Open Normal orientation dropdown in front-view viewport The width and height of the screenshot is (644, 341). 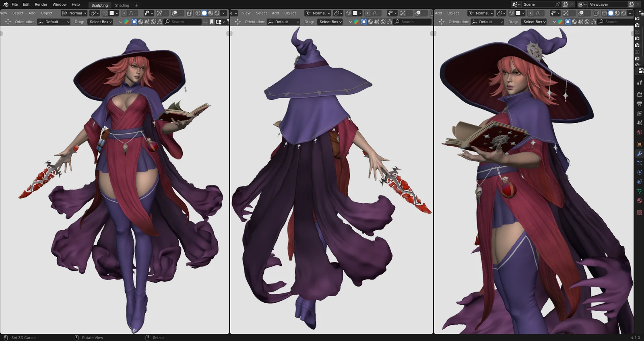coord(74,13)
